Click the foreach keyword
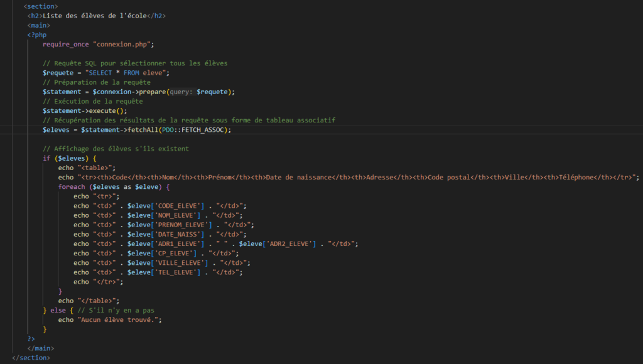The height and width of the screenshot is (364, 643). (72, 187)
